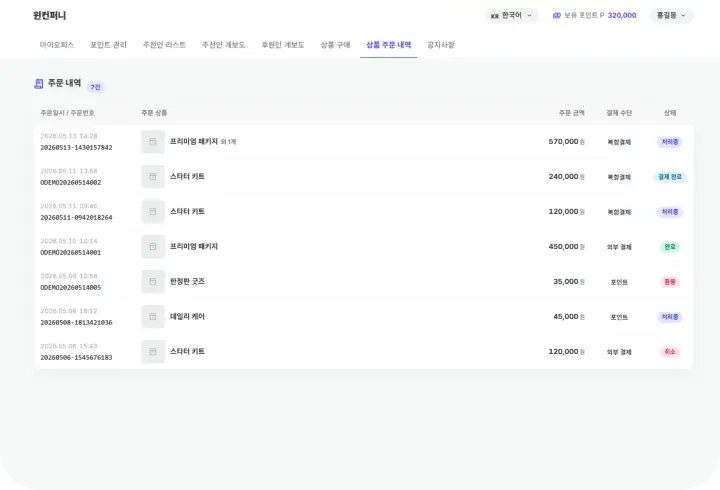Open the 후원인 계보도 tab
The image size is (720, 490).
pyautogui.click(x=283, y=45)
